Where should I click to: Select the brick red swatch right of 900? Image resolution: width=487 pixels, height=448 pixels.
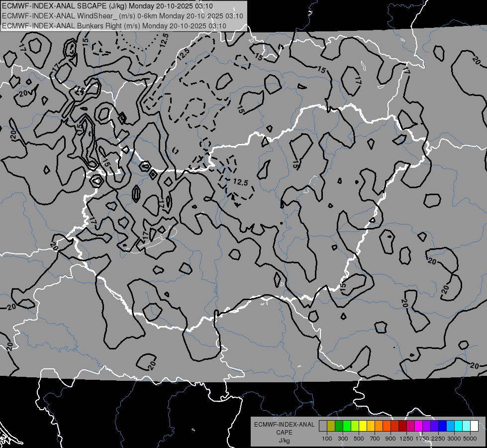[395, 426]
